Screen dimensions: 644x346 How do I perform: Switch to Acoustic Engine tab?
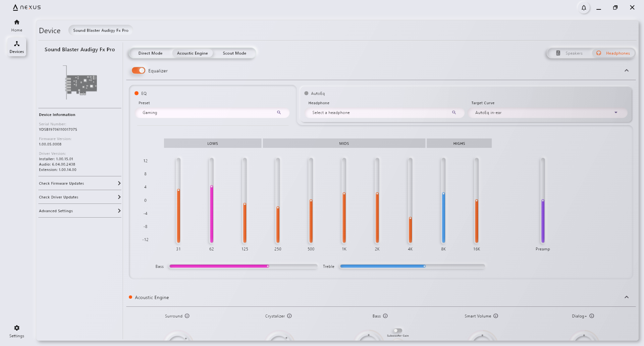tap(193, 53)
